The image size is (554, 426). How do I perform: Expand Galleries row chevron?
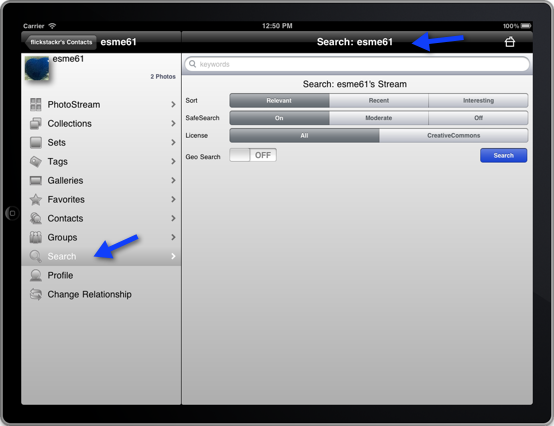coord(173,181)
